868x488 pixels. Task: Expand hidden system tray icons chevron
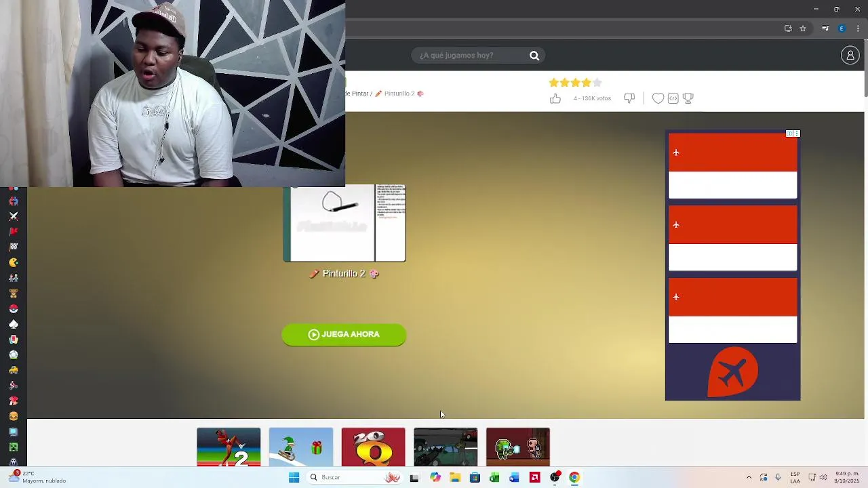pos(749,477)
